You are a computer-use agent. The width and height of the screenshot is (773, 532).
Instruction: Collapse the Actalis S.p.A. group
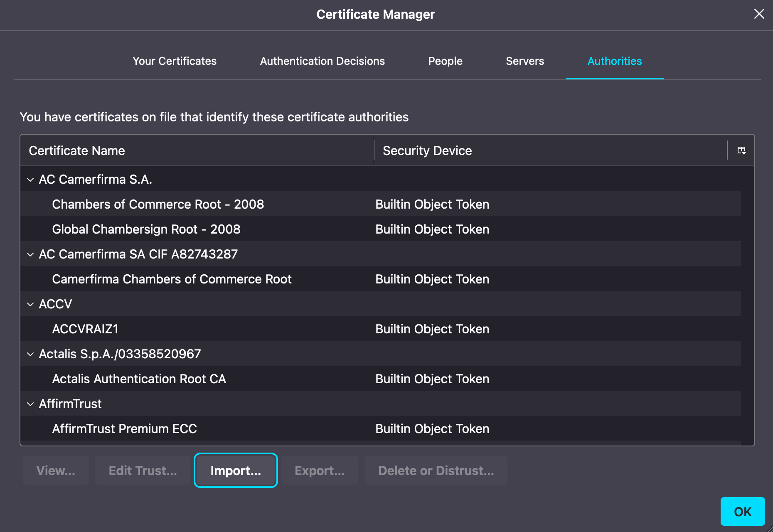click(30, 354)
